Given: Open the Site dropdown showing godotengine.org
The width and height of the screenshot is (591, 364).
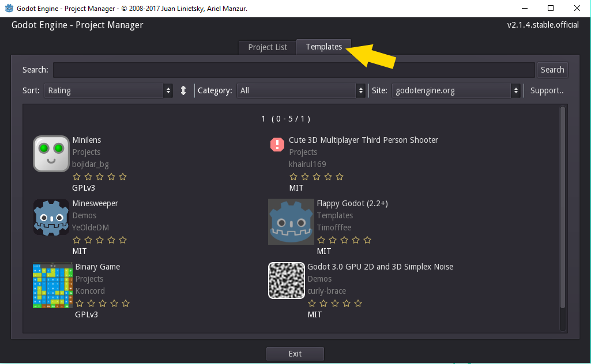Looking at the screenshot, I should (457, 91).
